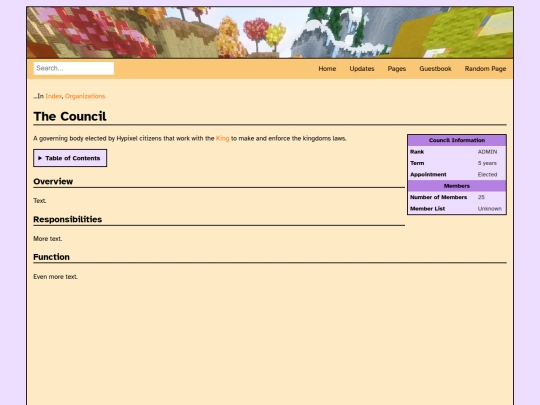Click the Council Information header
Viewport: 540px width, 405px height.
[x=457, y=140]
